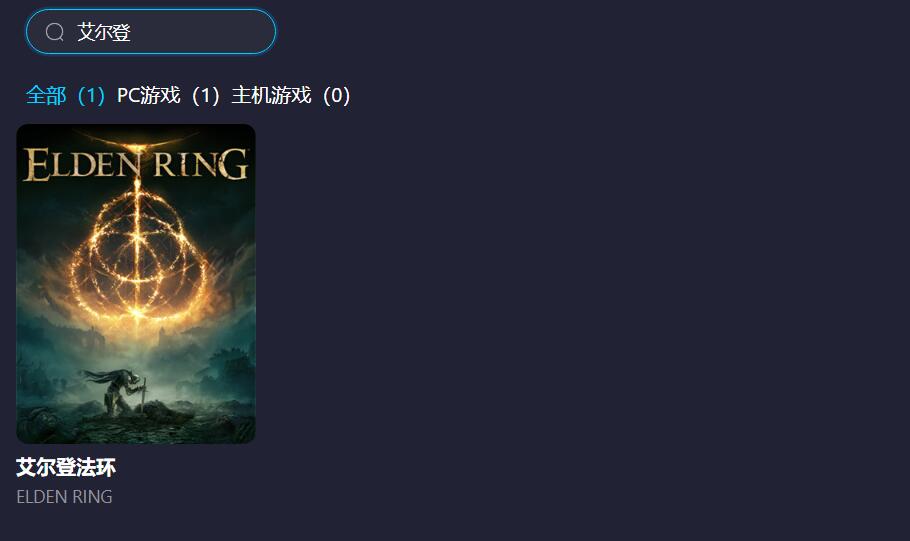Image resolution: width=910 pixels, height=541 pixels.
Task: Click the gray ELDEN RING subtitle text
Action: (64, 497)
